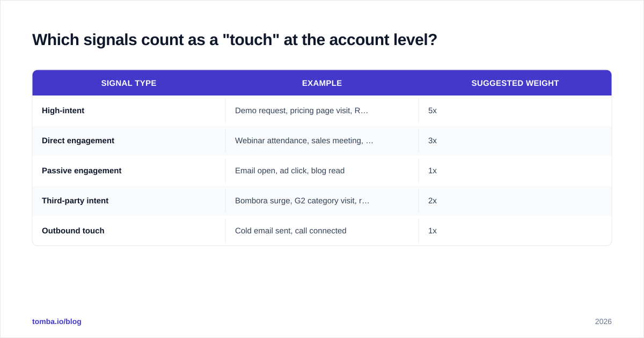The height and width of the screenshot is (338, 644).
Task: Click the 'Bombora surge, G2 category visit' cell
Action: (x=322, y=201)
